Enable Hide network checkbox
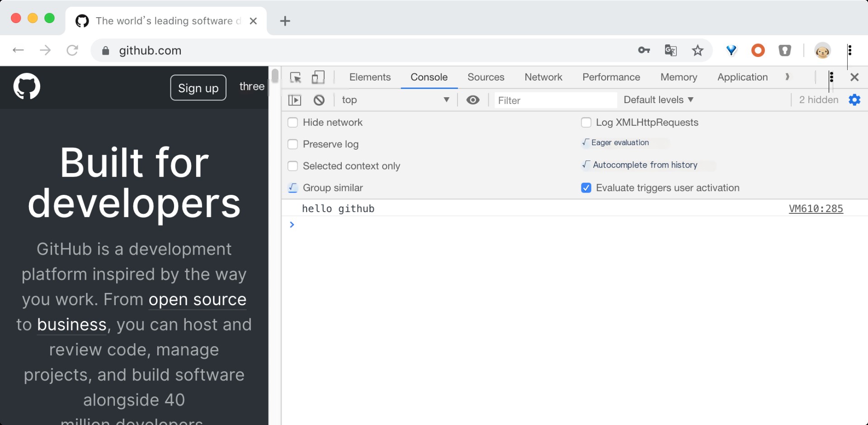The image size is (868, 425). [x=293, y=123]
